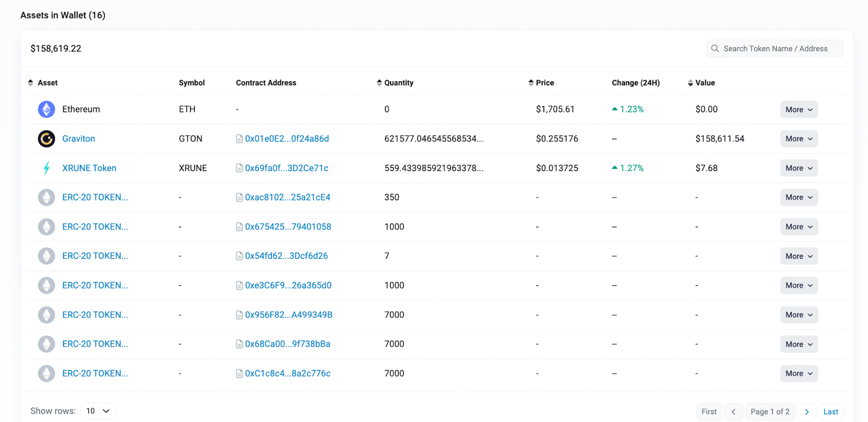Click the token icon in the 0x675425...79401058 row
The image size is (868, 422).
(47, 227)
